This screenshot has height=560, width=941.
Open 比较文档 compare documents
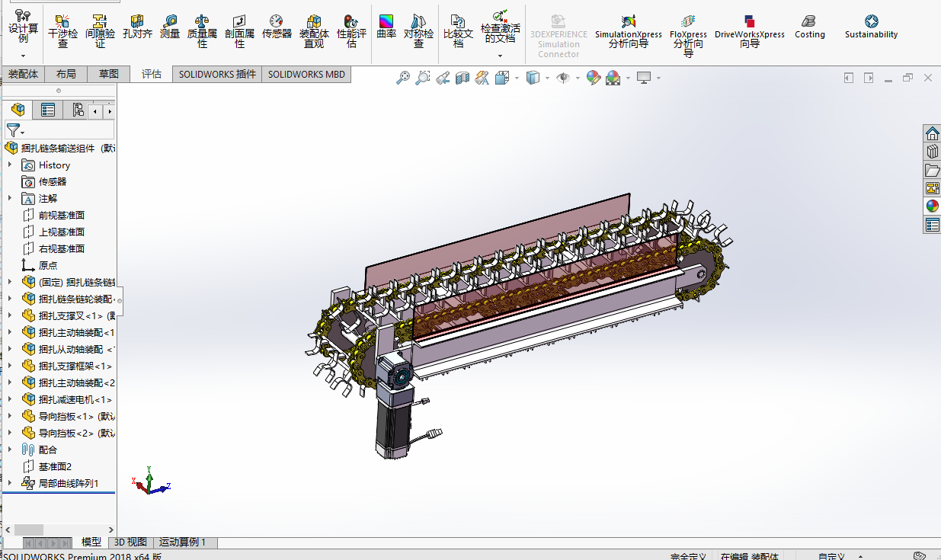pyautogui.click(x=458, y=31)
